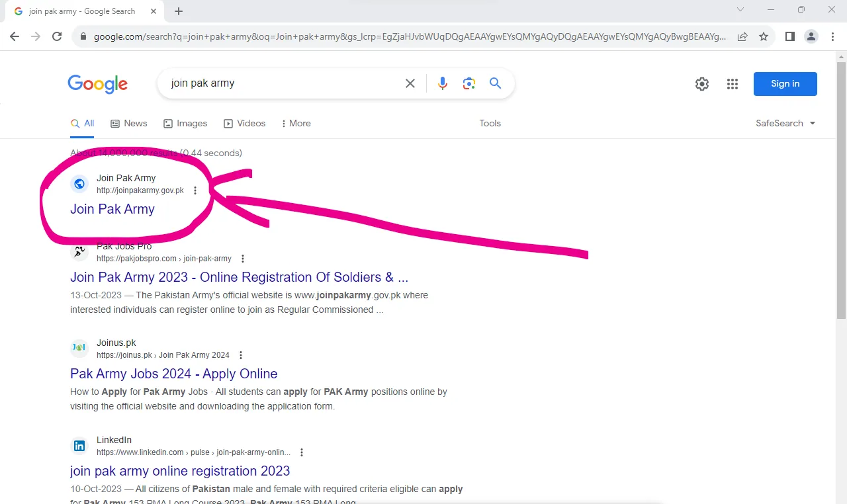The width and height of the screenshot is (847, 504).
Task: Click the blue search magnifier icon
Action: click(x=495, y=83)
